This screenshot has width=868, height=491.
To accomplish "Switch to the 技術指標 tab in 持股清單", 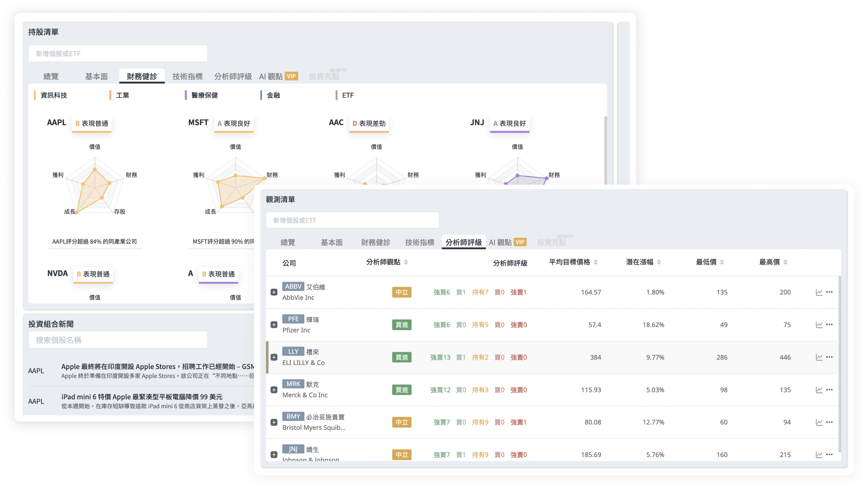I will point(188,76).
